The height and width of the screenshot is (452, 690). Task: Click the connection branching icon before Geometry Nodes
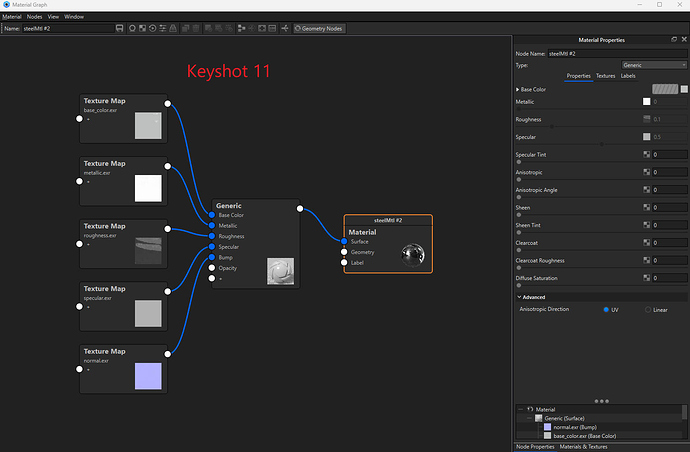[285, 28]
